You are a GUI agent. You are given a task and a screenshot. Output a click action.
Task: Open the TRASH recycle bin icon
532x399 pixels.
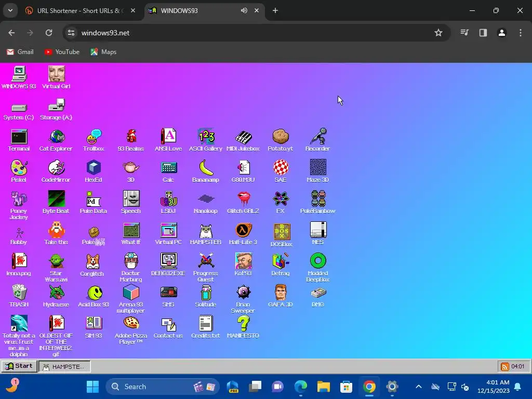19,296
